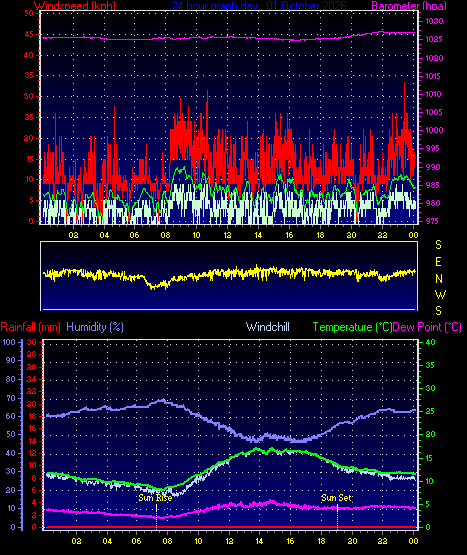Click the 40 tick on temperature axis
The width and height of the screenshot is (467, 555).
point(430,342)
